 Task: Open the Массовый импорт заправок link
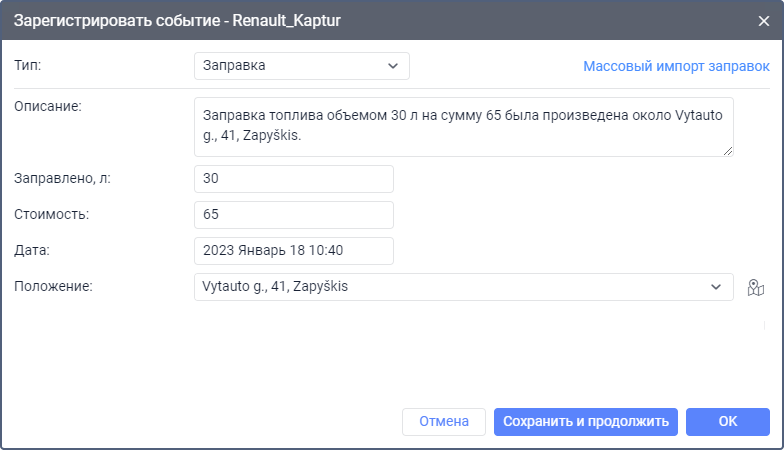pos(676,66)
